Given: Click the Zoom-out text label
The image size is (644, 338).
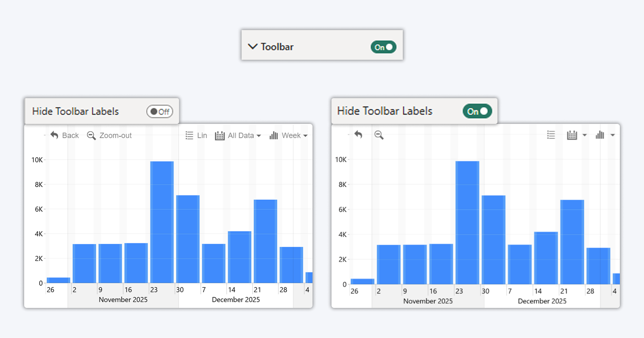Looking at the screenshot, I should pos(115,135).
